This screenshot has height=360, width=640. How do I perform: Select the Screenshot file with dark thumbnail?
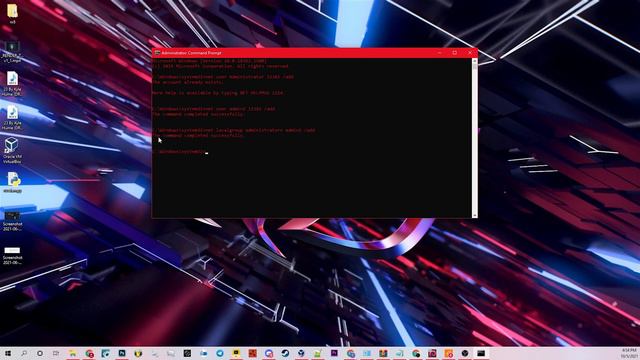pyautogui.click(x=12, y=221)
